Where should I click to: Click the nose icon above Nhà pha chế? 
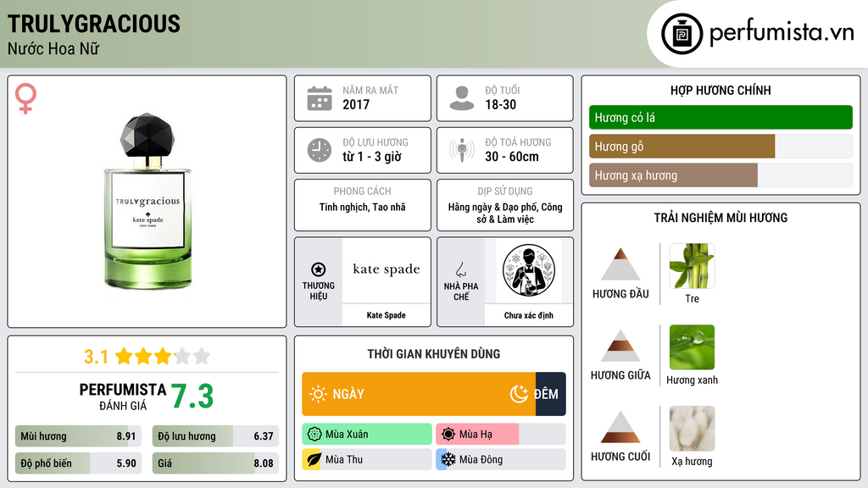(460, 269)
